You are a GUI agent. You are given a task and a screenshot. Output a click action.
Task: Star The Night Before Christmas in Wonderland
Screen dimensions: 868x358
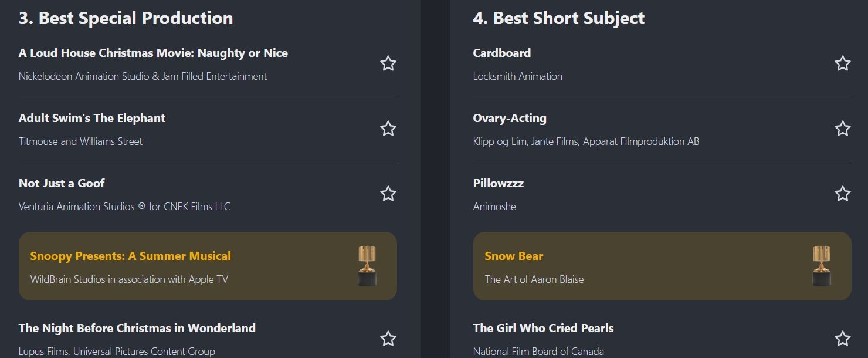coord(388,339)
